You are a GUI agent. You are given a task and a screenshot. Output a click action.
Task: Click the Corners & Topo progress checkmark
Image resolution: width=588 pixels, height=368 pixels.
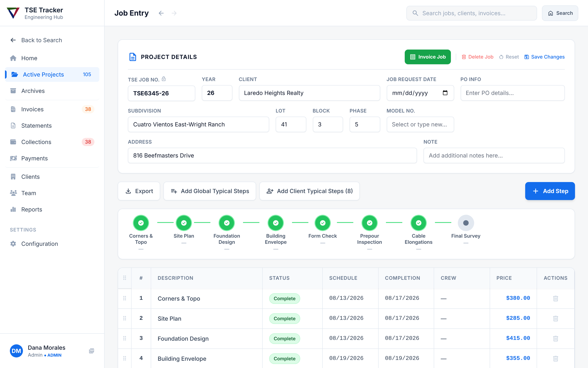pyautogui.click(x=141, y=223)
